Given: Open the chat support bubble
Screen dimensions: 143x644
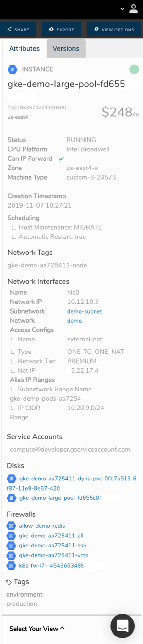Looking at the screenshot, I should pyautogui.click(x=122, y=626).
